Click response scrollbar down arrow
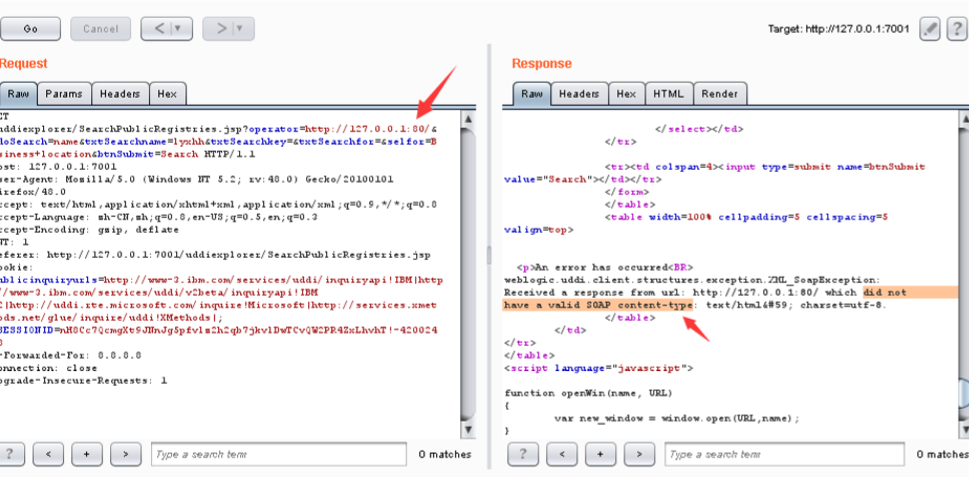 click(x=965, y=428)
